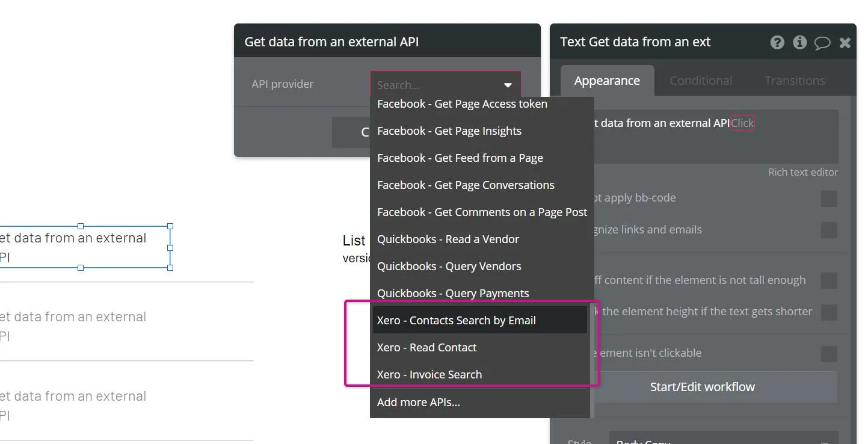Open the help question mark icon

click(x=777, y=42)
